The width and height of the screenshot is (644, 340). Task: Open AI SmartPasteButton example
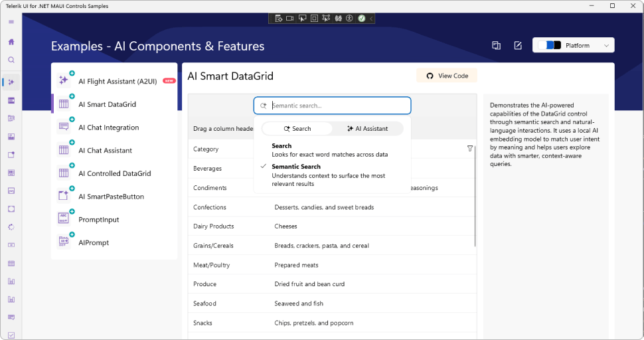tap(114, 197)
